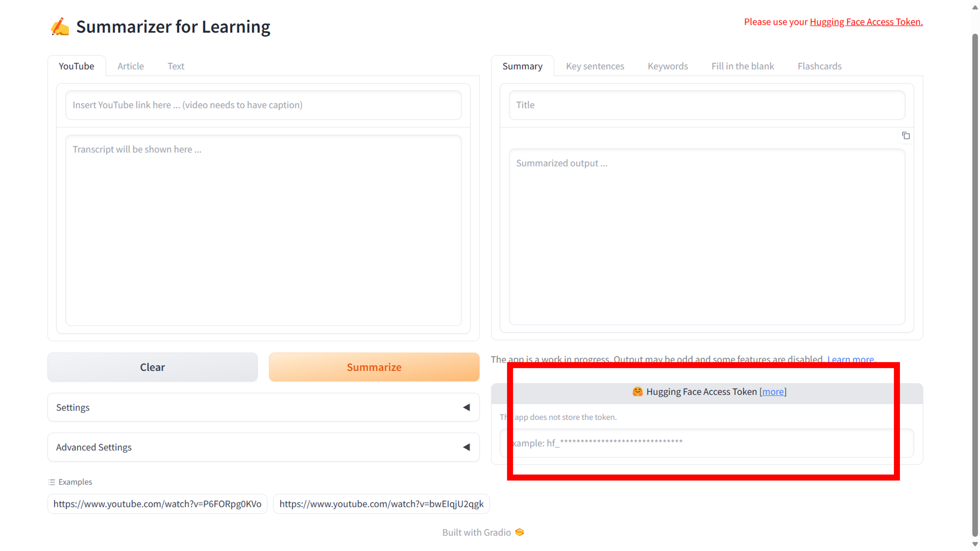
Task: Click the Learn more link
Action: 851,359
